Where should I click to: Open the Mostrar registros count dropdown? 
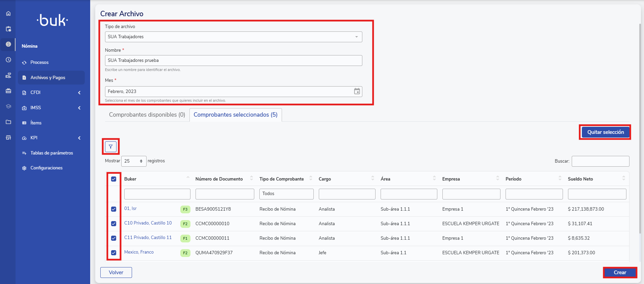click(134, 161)
